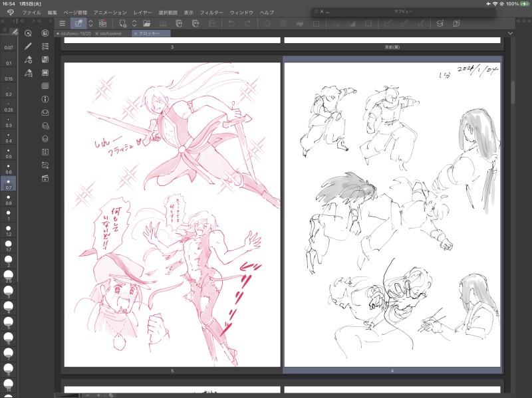Viewport: 532px width, 398px height.
Task: Open the pen-with-lines Tool Property palette icon
Action: pos(28,72)
